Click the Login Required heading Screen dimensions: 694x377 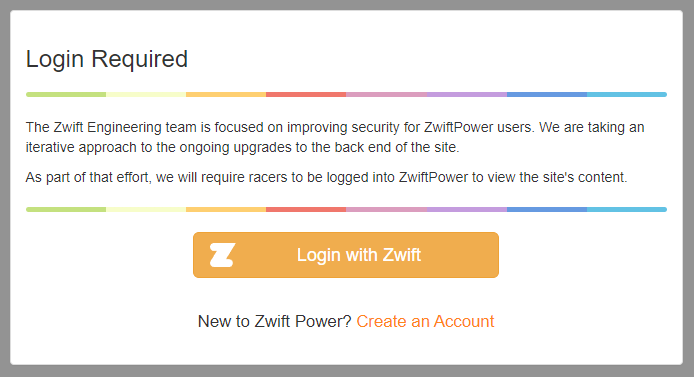(107, 59)
